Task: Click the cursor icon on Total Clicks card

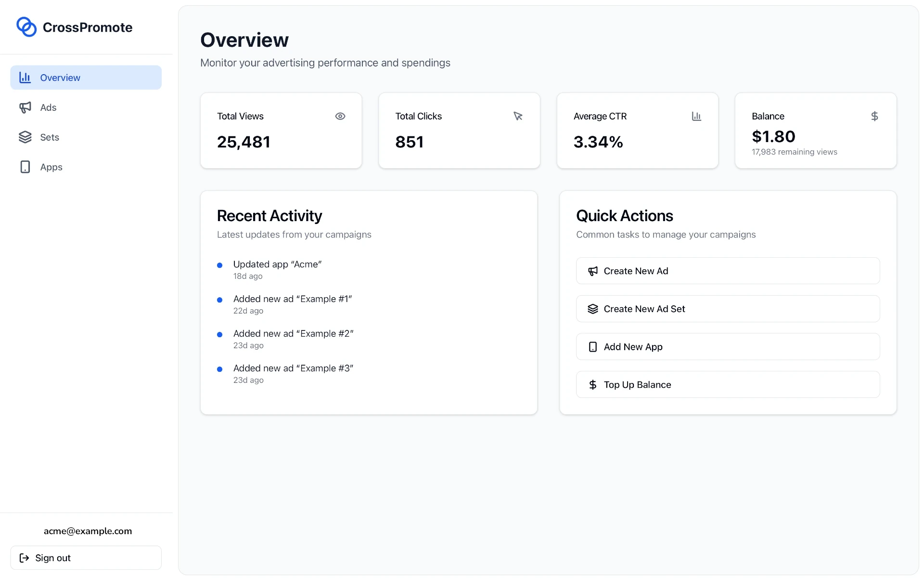Action: [518, 116]
